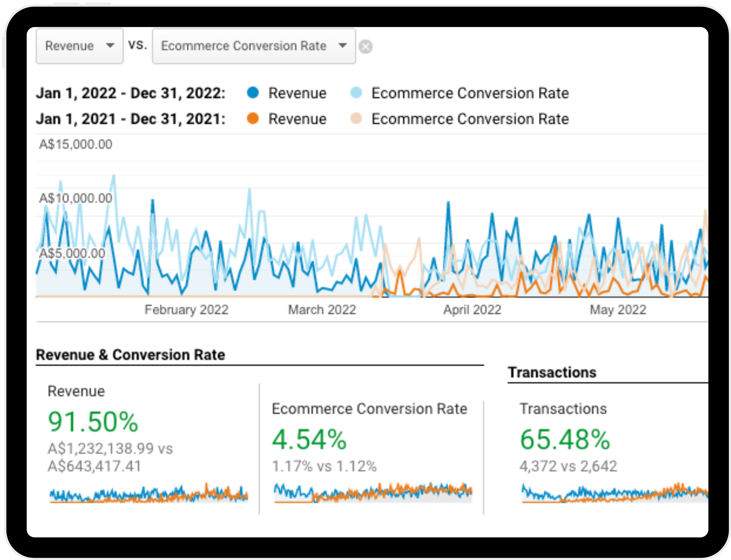731x560 pixels.
Task: Click the Revenue sparkline chart
Action: pyautogui.click(x=149, y=493)
